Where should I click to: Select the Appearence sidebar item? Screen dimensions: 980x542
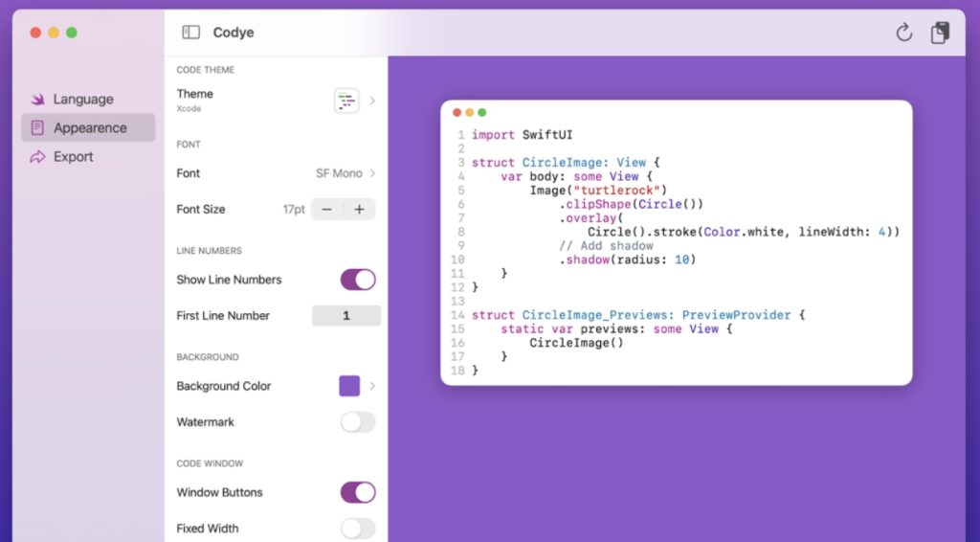pos(88,127)
